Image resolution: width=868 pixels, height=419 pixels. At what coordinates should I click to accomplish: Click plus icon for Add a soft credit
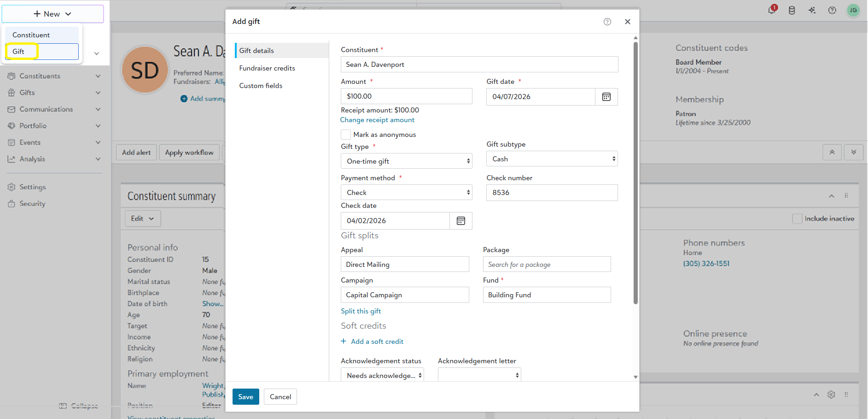(344, 341)
